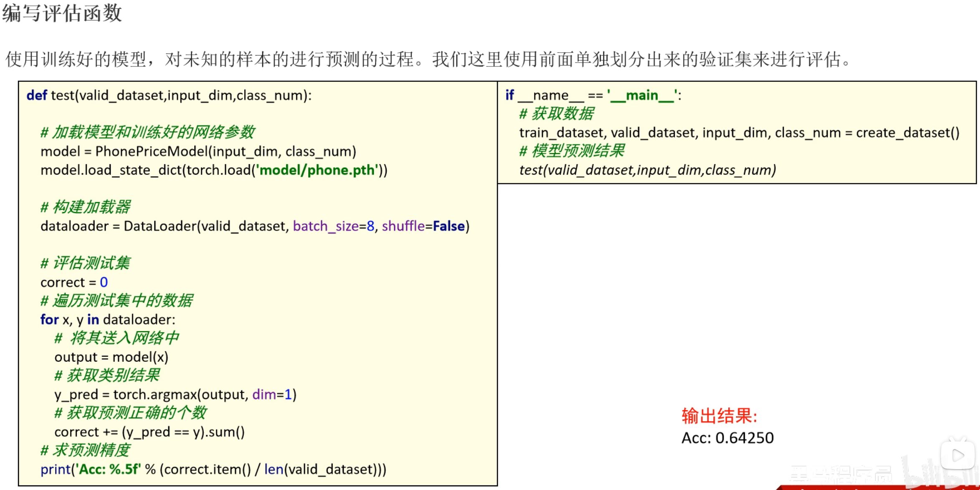Image resolution: width=980 pixels, height=490 pixels.
Task: Click the Acc: 0.64250 output text
Action: pos(727,438)
